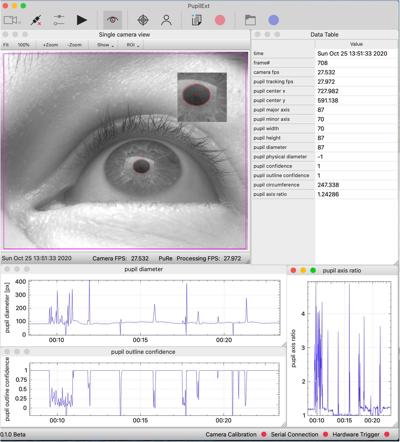Expand the Show dropdown in camera view

coord(105,45)
